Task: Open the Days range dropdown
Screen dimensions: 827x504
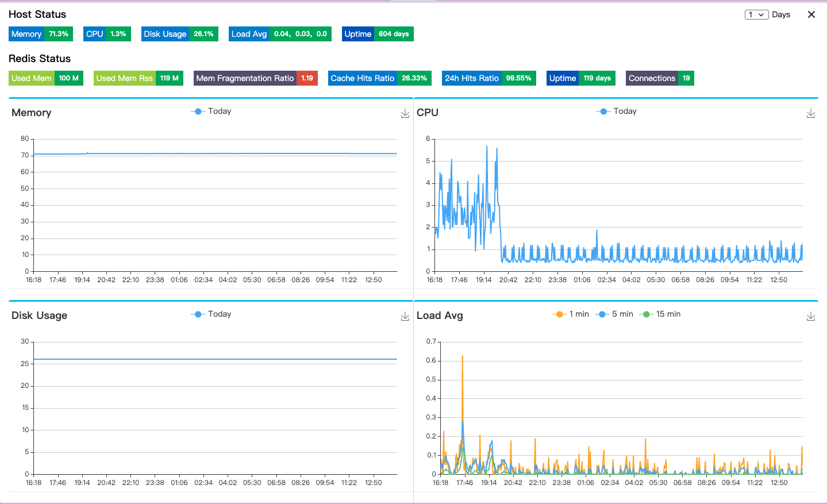Action: 757,14
